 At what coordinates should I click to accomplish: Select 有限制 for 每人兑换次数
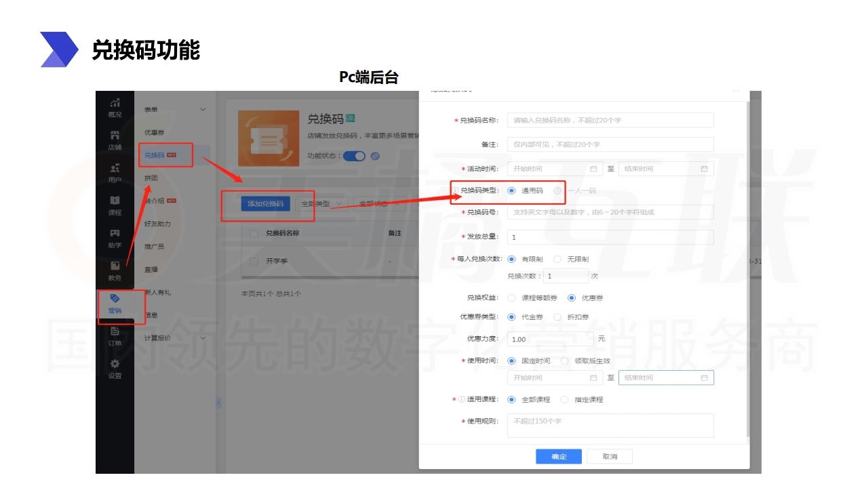[x=511, y=259]
